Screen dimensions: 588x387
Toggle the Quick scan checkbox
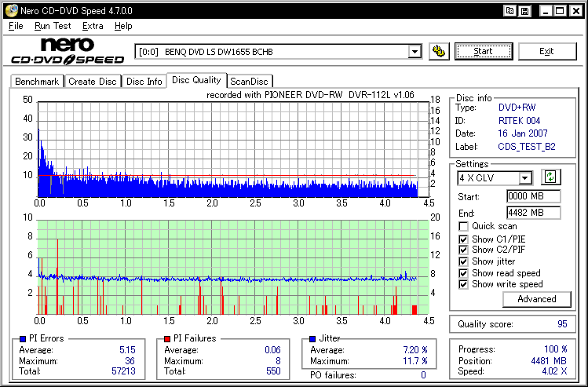tap(463, 227)
